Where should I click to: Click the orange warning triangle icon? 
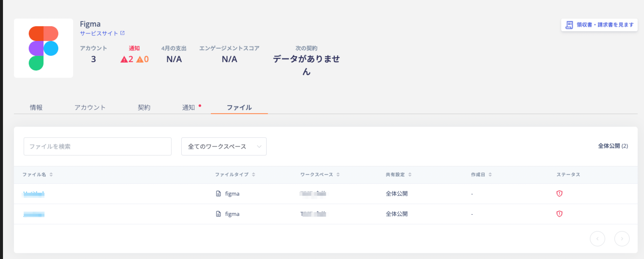[x=140, y=60]
